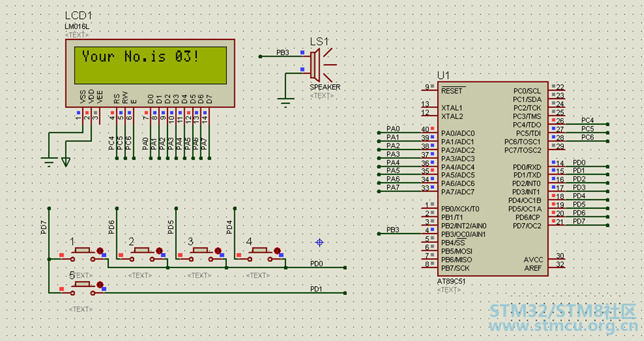The width and height of the screenshot is (644, 341).
Task: Click the 'PB3/OC0/AIN1' pin name
Action: point(463,235)
